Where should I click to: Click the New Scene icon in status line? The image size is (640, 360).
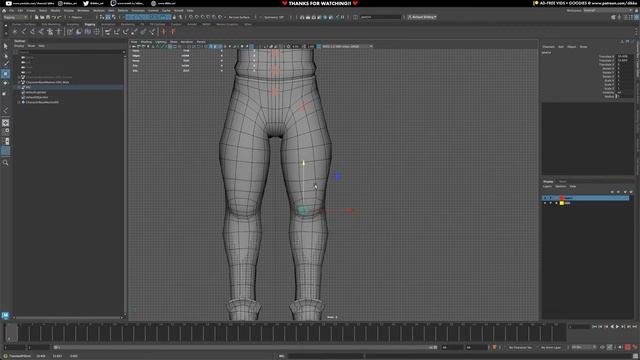36,17
